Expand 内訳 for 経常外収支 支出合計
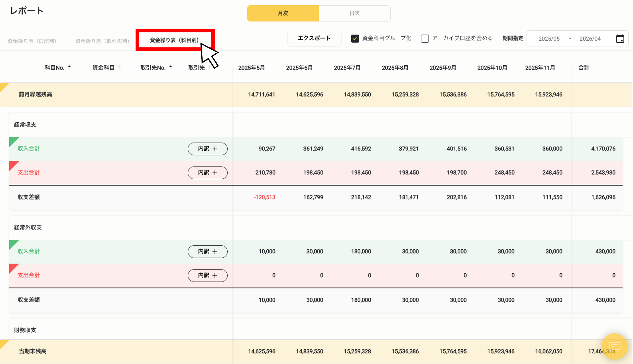The width and height of the screenshot is (633, 364). pyautogui.click(x=207, y=275)
